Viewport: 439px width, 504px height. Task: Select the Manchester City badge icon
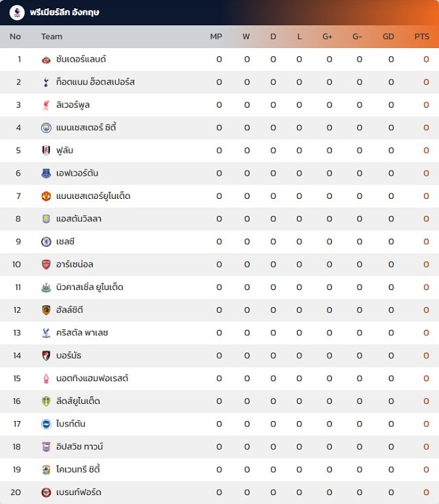tap(46, 128)
